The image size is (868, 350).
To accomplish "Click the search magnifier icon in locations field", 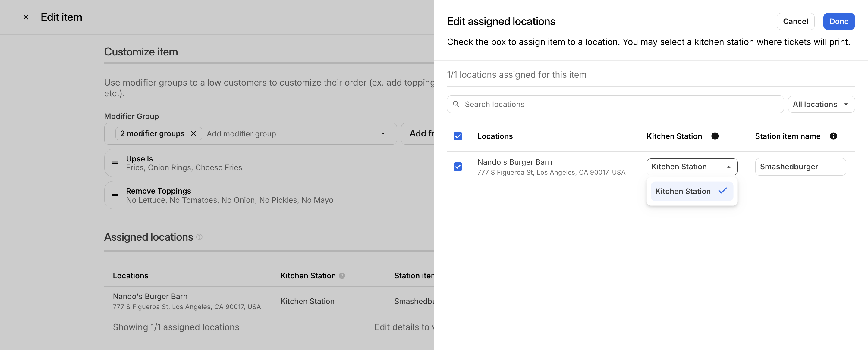I will click(456, 104).
